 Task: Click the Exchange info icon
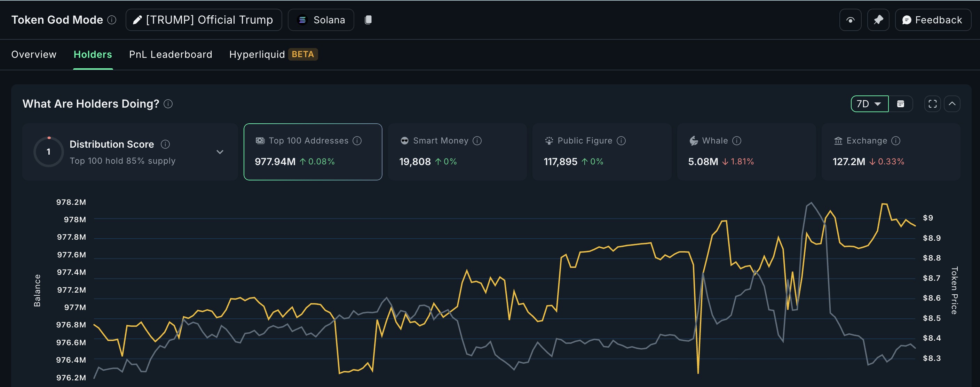point(896,141)
